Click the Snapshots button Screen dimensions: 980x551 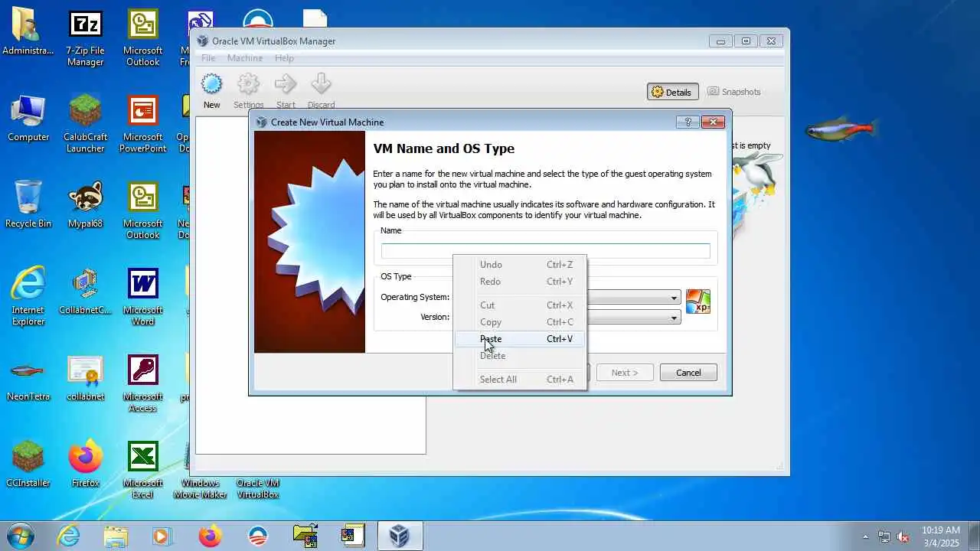[734, 92]
